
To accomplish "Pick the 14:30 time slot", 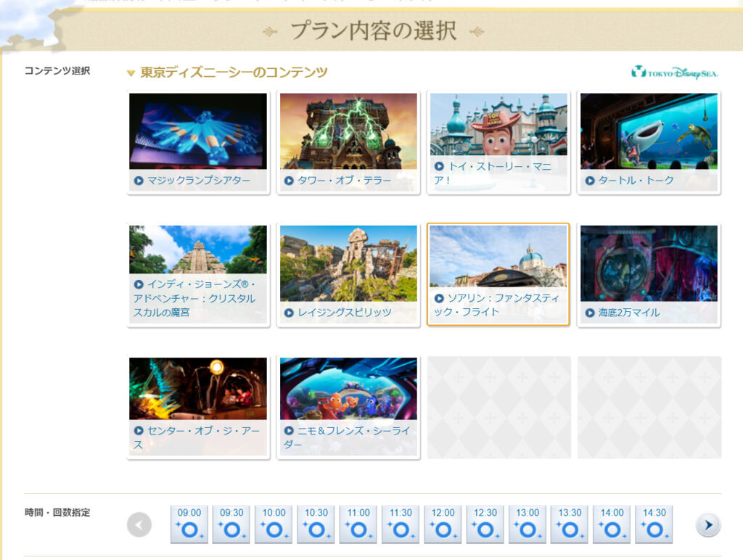I will click(x=654, y=524).
